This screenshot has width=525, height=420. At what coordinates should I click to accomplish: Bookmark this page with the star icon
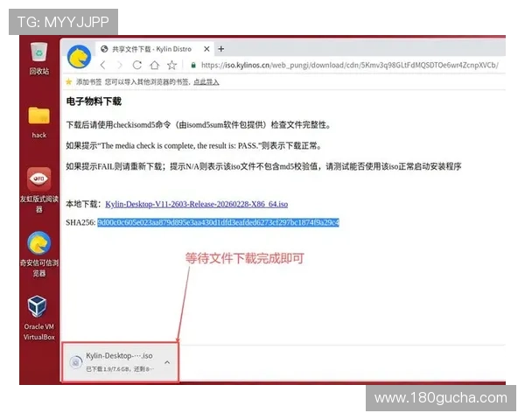[171, 65]
